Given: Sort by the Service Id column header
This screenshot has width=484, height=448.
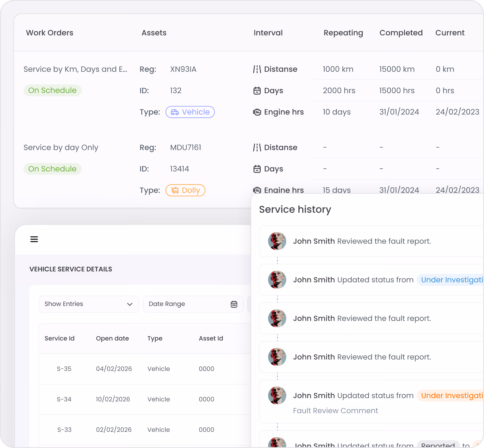Looking at the screenshot, I should [59, 338].
